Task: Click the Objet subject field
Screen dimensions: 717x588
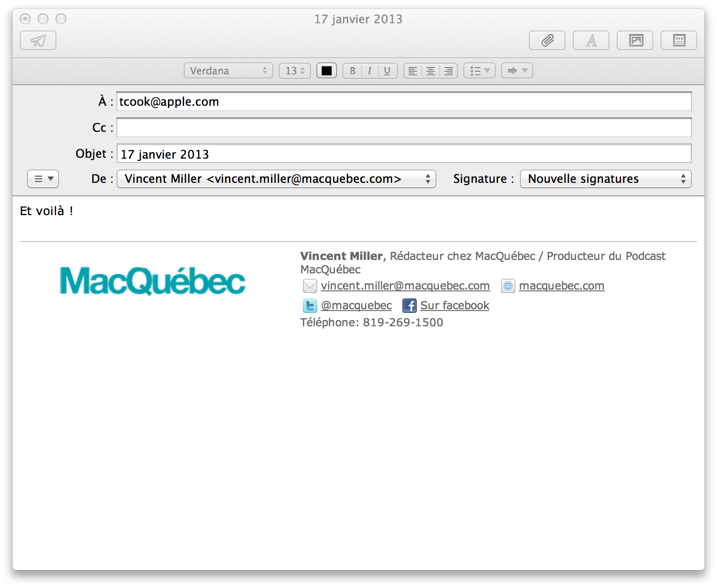Action: click(x=404, y=154)
